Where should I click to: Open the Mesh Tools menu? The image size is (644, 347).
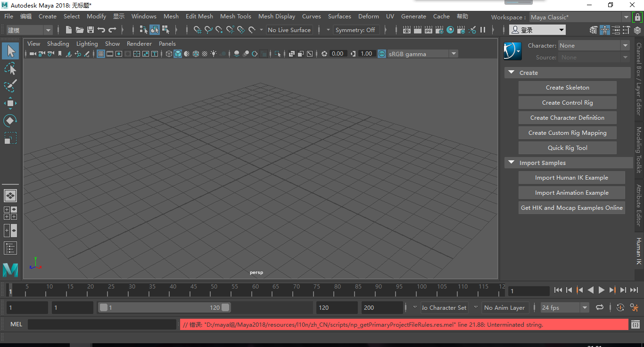(236, 16)
